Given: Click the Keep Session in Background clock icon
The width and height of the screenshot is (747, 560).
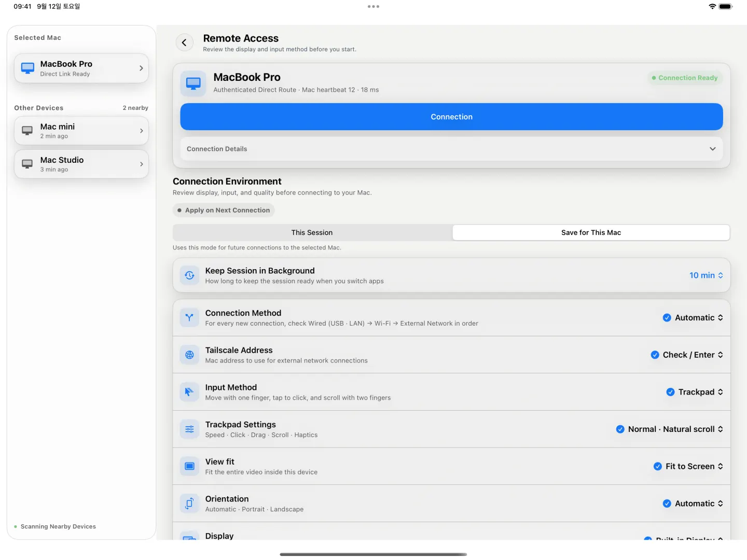Looking at the screenshot, I should pyautogui.click(x=189, y=275).
